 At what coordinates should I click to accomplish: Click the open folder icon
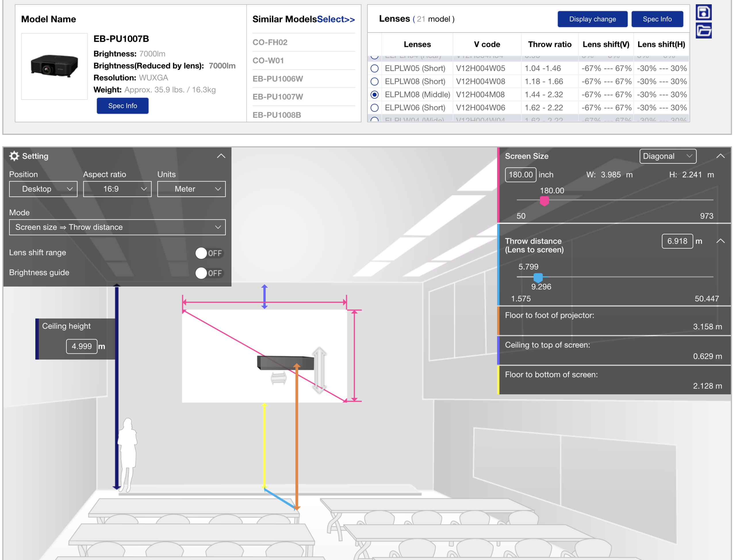(703, 31)
